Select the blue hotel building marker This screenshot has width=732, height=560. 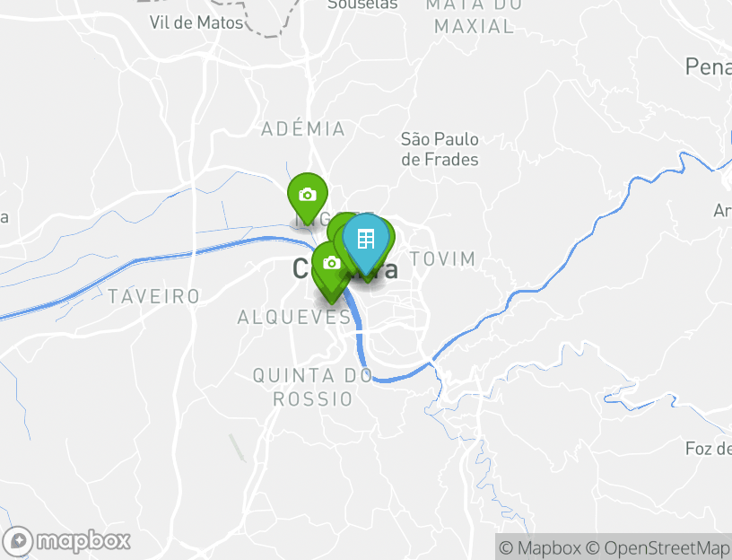(x=365, y=241)
